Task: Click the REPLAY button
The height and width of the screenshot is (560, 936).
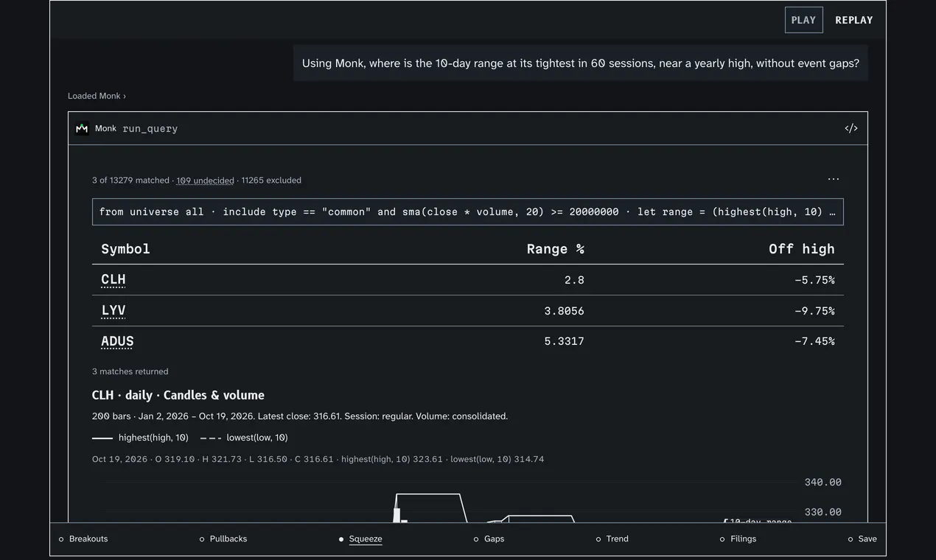Action: pos(854,21)
